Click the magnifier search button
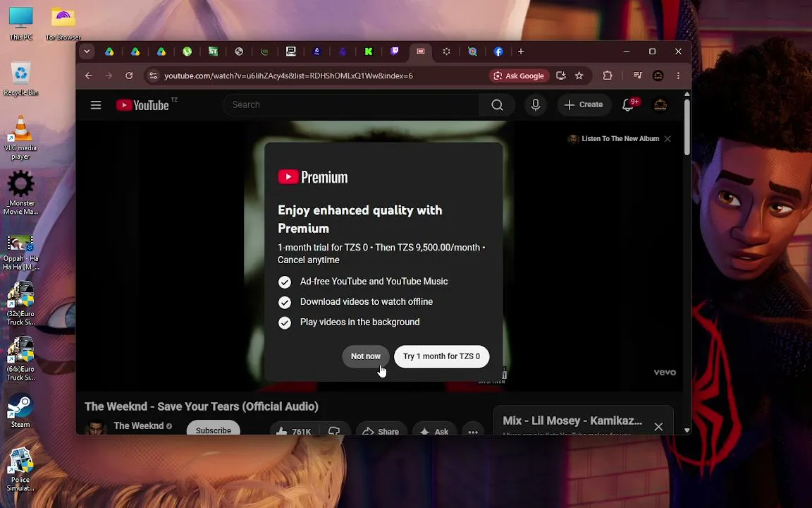The height and width of the screenshot is (508, 812). click(497, 105)
